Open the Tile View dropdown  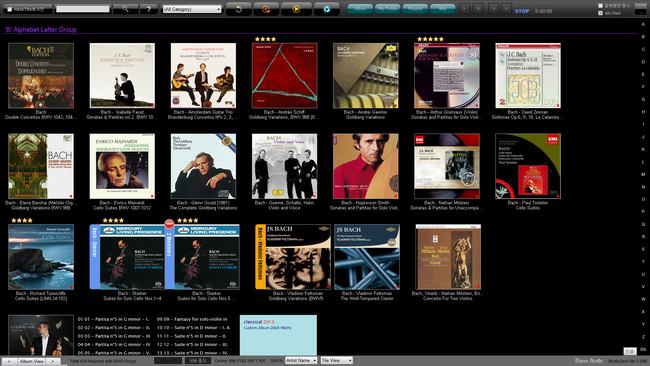[337, 361]
